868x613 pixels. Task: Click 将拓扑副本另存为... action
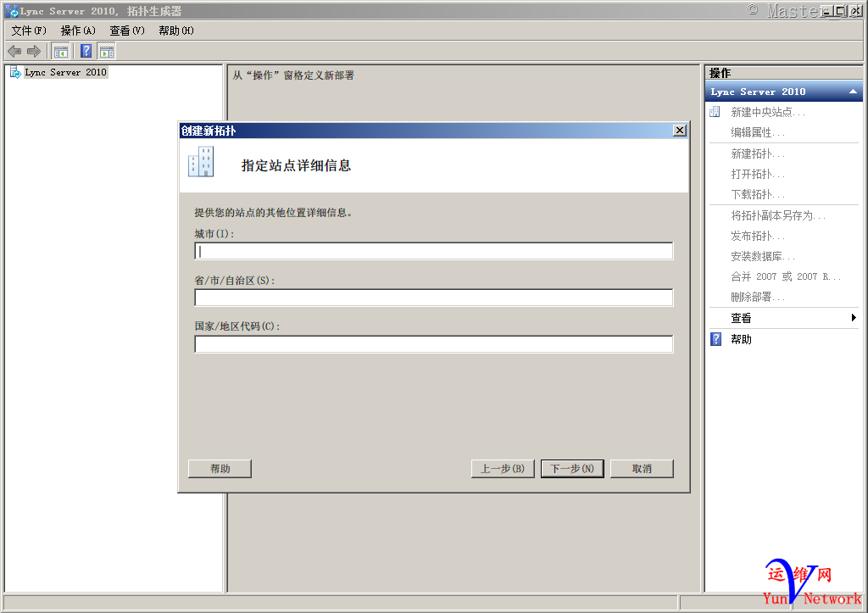778,215
